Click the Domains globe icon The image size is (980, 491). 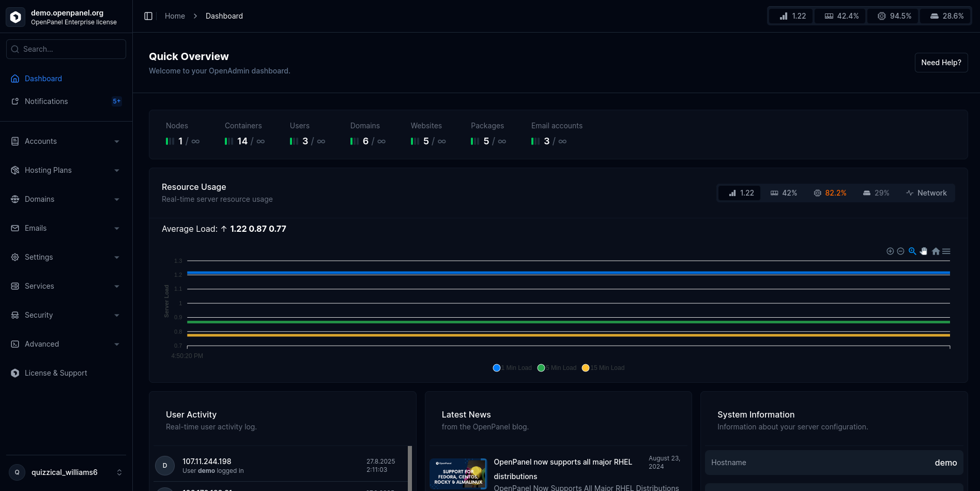(x=15, y=199)
